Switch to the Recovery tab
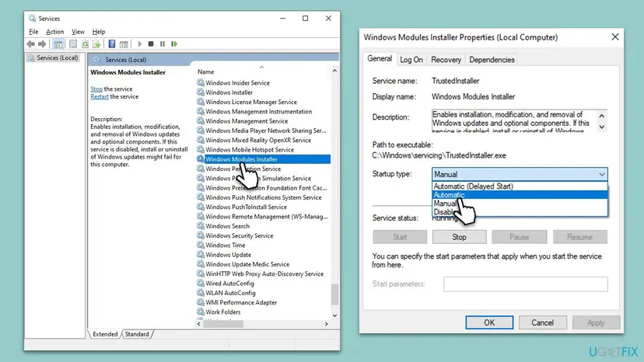The width and height of the screenshot is (644, 362). click(x=446, y=60)
